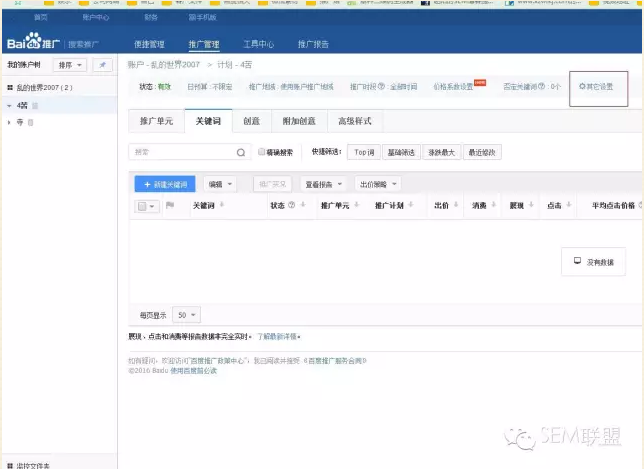The height and width of the screenshot is (469, 644).
Task: Select account 乱的世界2007 (2) in the tree
Action: pos(44,87)
